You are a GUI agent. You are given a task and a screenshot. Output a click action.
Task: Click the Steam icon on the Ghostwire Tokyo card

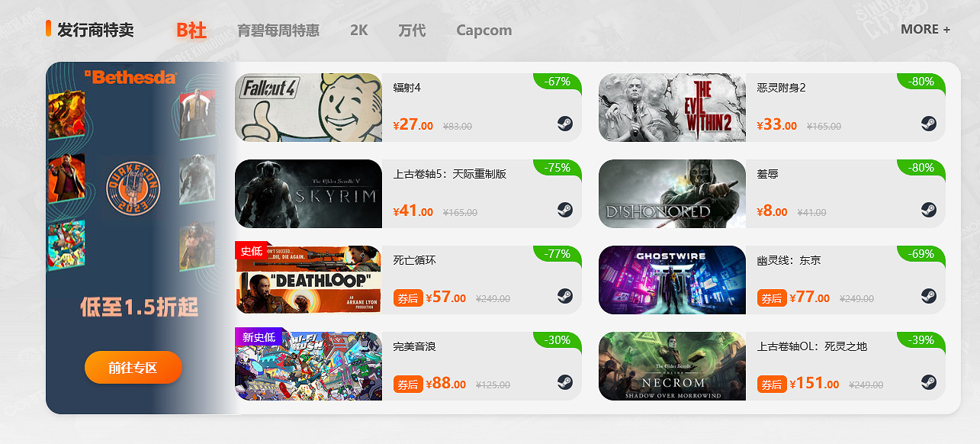[928, 296]
